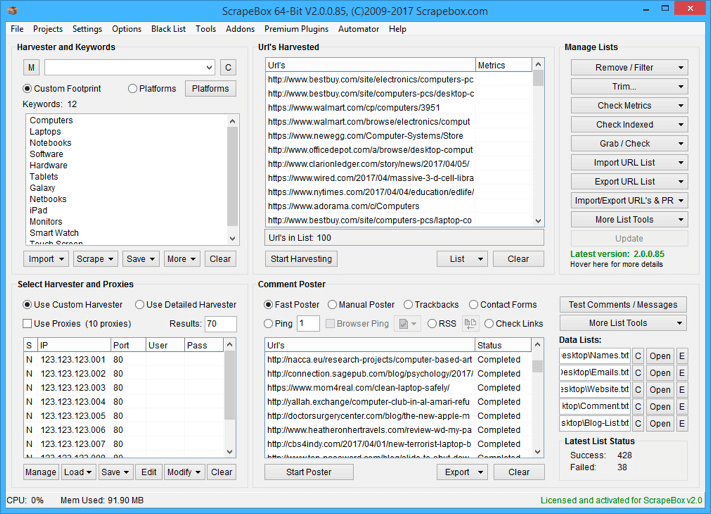Open the Black List menu
This screenshot has height=514, width=711.
pos(168,29)
